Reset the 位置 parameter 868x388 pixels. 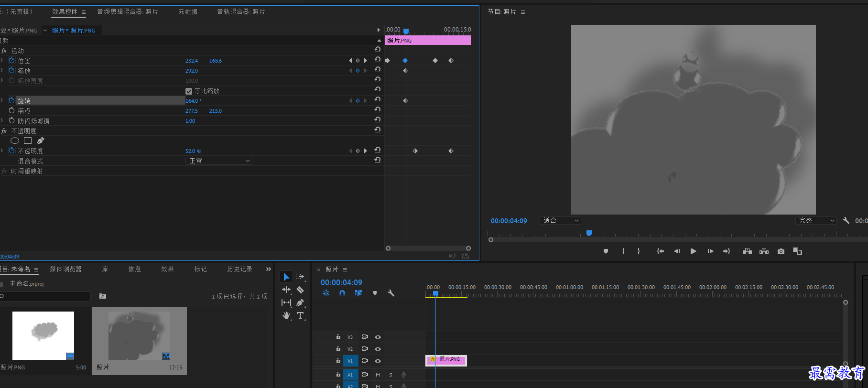pyautogui.click(x=378, y=60)
